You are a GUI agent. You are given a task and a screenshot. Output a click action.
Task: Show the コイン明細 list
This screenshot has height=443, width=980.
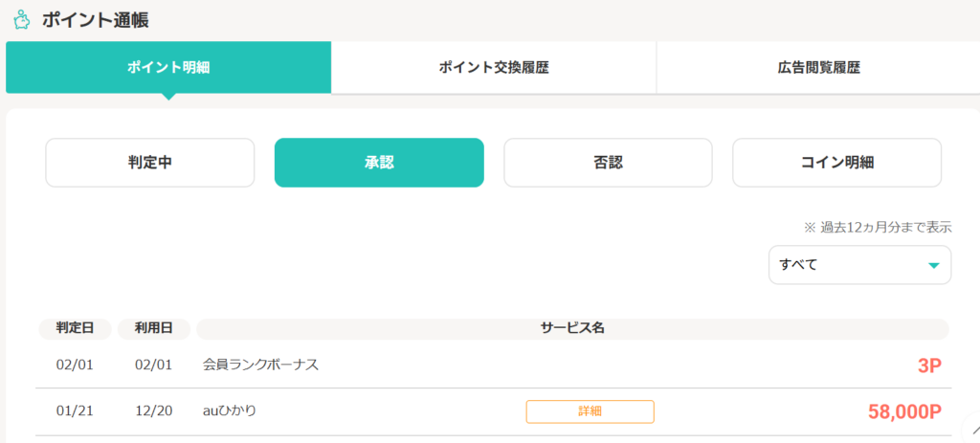tap(836, 163)
